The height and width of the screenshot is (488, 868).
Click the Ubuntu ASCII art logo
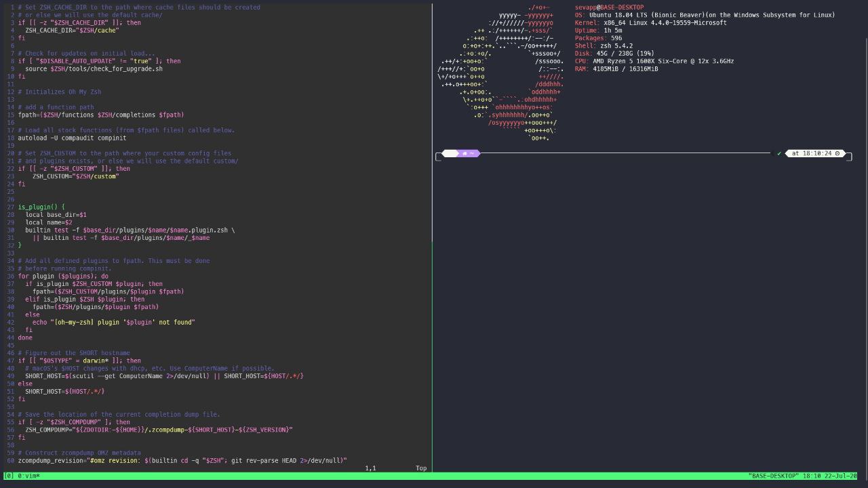click(x=500, y=73)
